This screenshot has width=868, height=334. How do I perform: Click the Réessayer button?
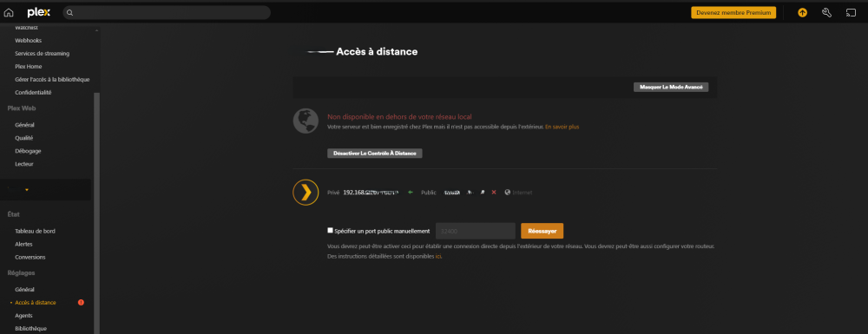pos(542,231)
